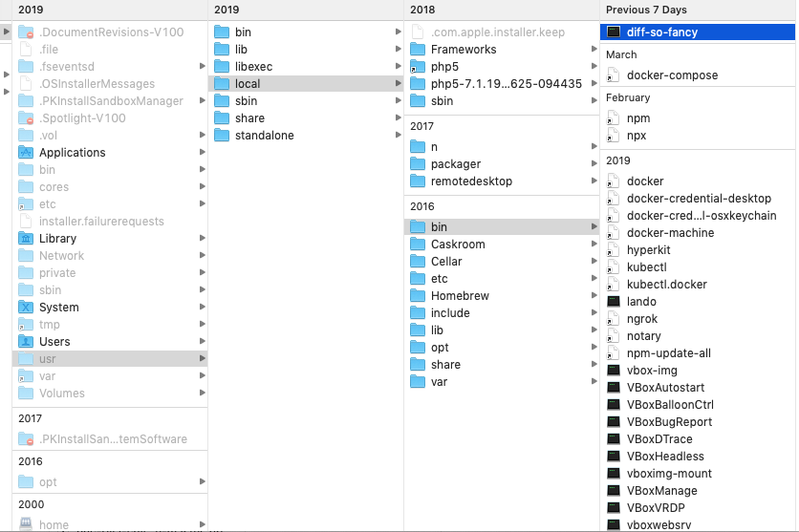Viewport: 799px width, 532px height.
Task: Select the npx file name
Action: pyautogui.click(x=637, y=136)
